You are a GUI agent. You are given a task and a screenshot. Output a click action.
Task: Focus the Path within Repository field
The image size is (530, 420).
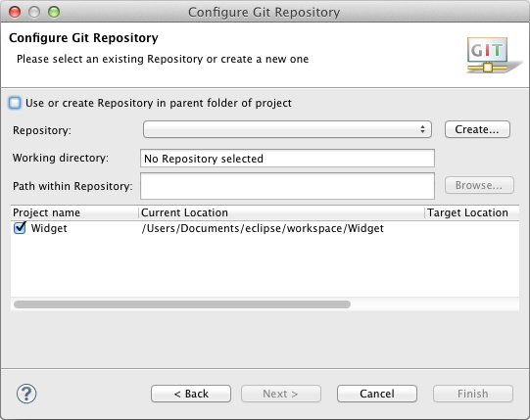(287, 186)
